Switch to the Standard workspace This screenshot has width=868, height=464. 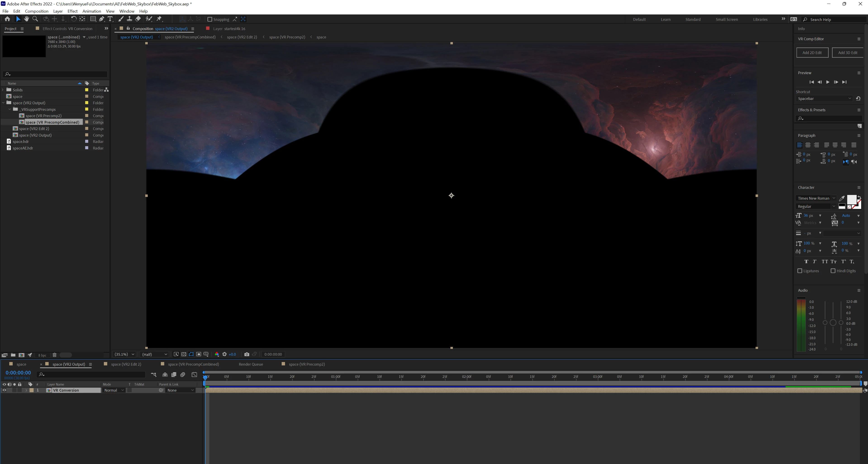pos(693,19)
